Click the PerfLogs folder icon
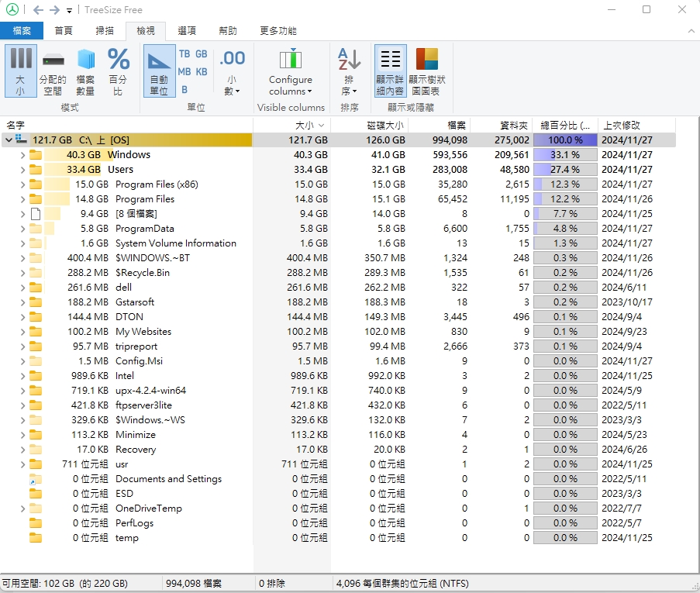This screenshot has width=700, height=593. (x=36, y=523)
